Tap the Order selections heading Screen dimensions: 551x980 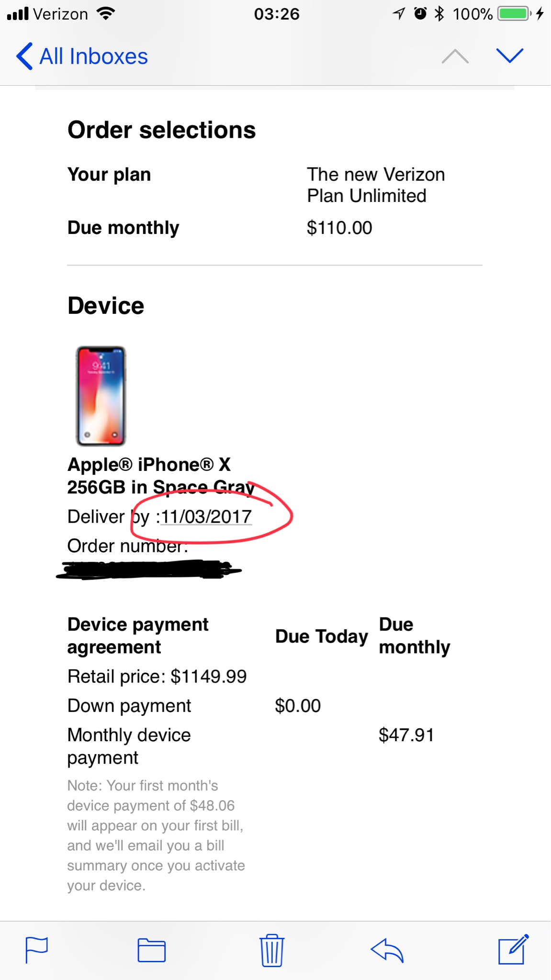[x=161, y=130]
